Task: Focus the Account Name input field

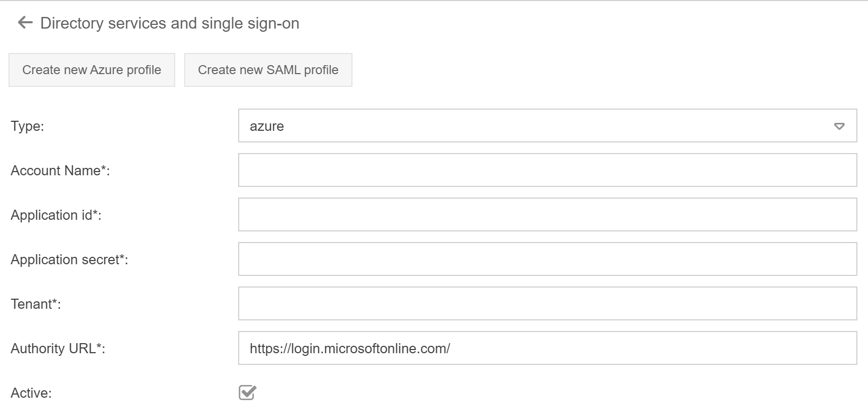Action: coord(547,170)
